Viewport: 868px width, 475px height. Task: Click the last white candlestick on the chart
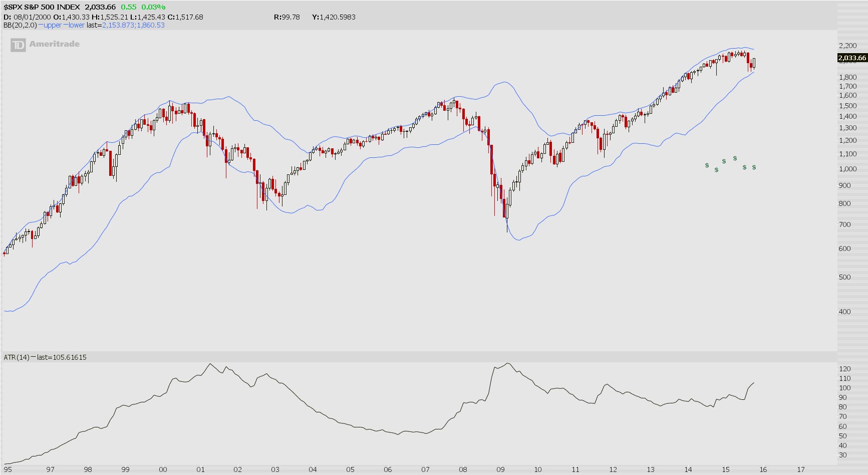pyautogui.click(x=754, y=63)
